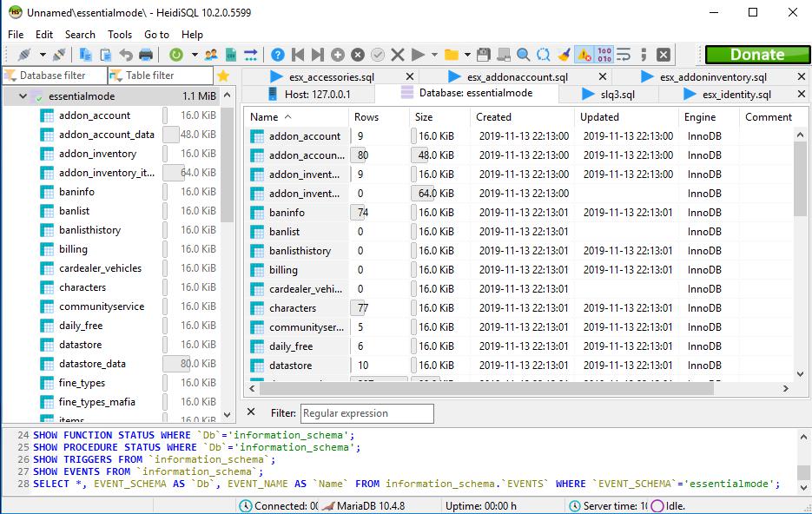Screen dimensions: 812x514
Task: Type in the Filter regular expression field
Action: point(365,413)
